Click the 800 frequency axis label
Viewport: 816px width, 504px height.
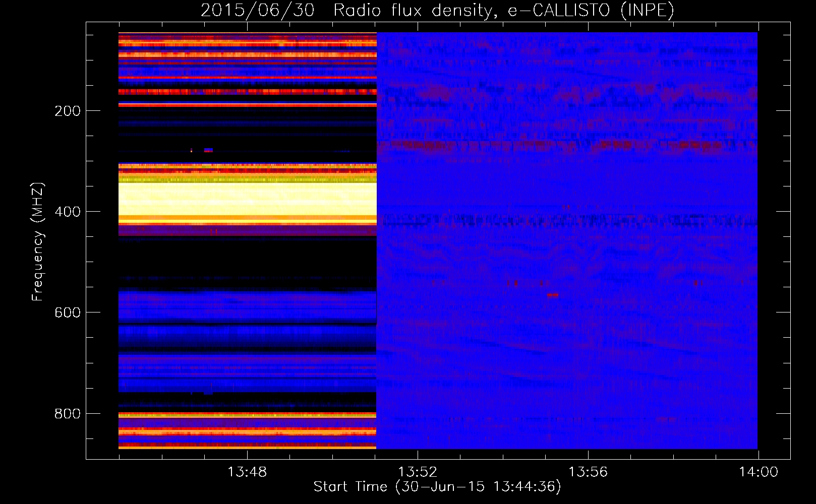click(x=67, y=414)
